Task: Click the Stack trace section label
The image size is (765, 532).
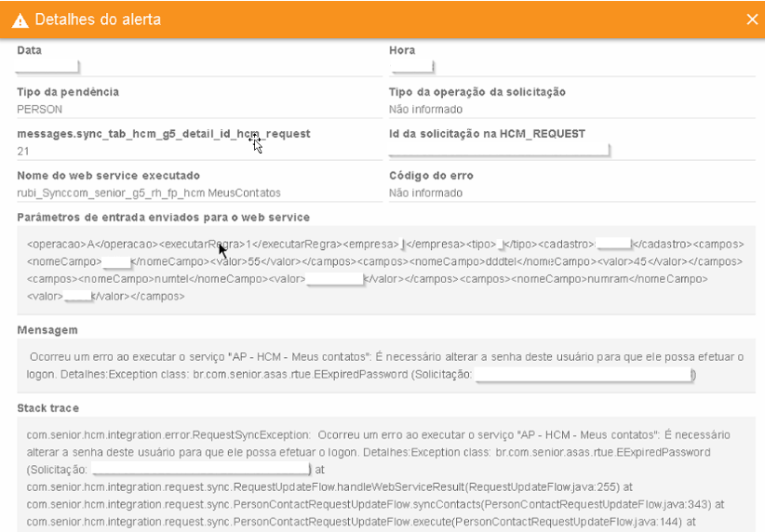Action: pyautogui.click(x=47, y=408)
